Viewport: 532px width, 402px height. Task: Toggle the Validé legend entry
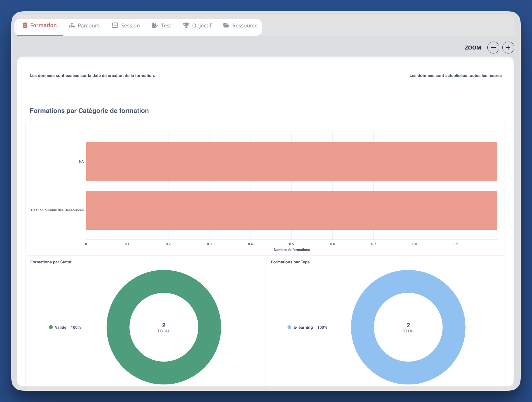coord(60,327)
